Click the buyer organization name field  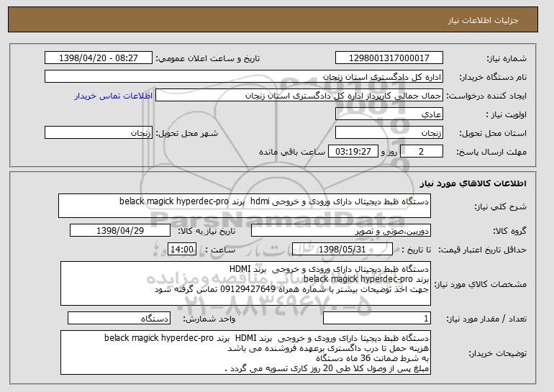pyautogui.click(x=244, y=77)
